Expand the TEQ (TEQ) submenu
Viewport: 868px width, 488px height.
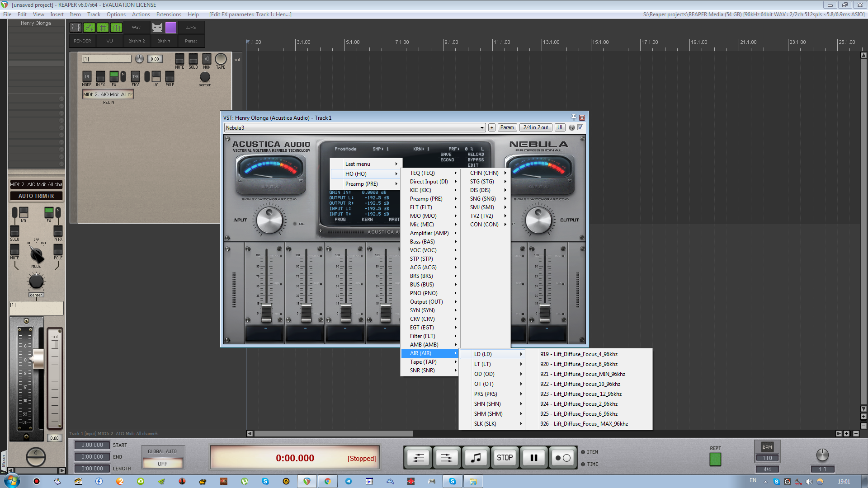click(x=429, y=173)
